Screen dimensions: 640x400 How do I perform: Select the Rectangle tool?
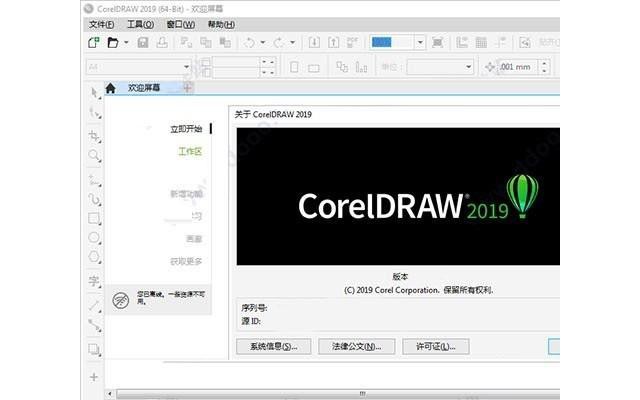(x=95, y=219)
